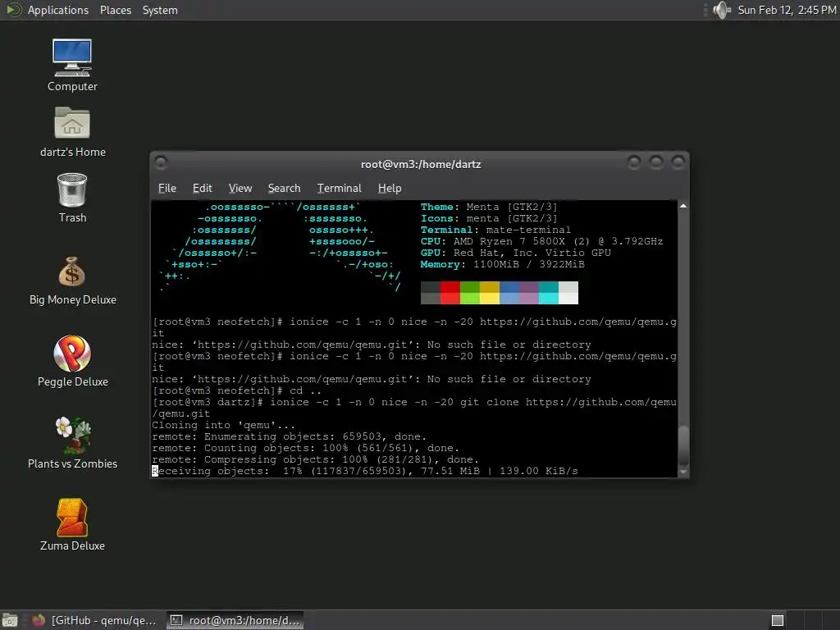Image resolution: width=840 pixels, height=630 pixels.
Task: Click the terminal scrollbar thumb
Action: [x=683, y=445]
